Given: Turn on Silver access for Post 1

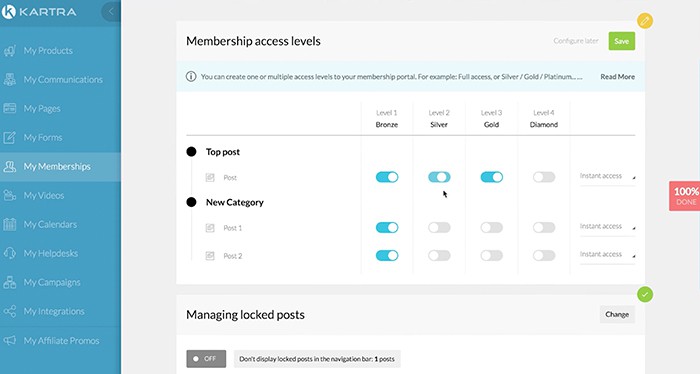Looking at the screenshot, I should point(439,228).
